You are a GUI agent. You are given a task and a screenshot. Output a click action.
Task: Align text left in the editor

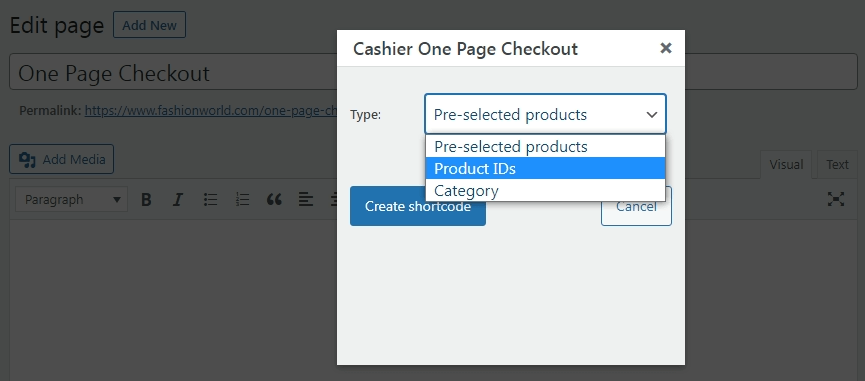306,200
